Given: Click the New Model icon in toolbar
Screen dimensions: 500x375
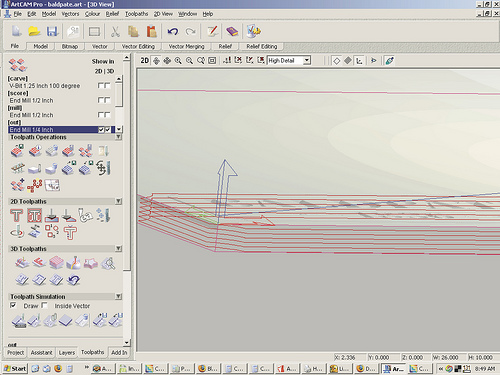Looking at the screenshot, I should point(16,31).
